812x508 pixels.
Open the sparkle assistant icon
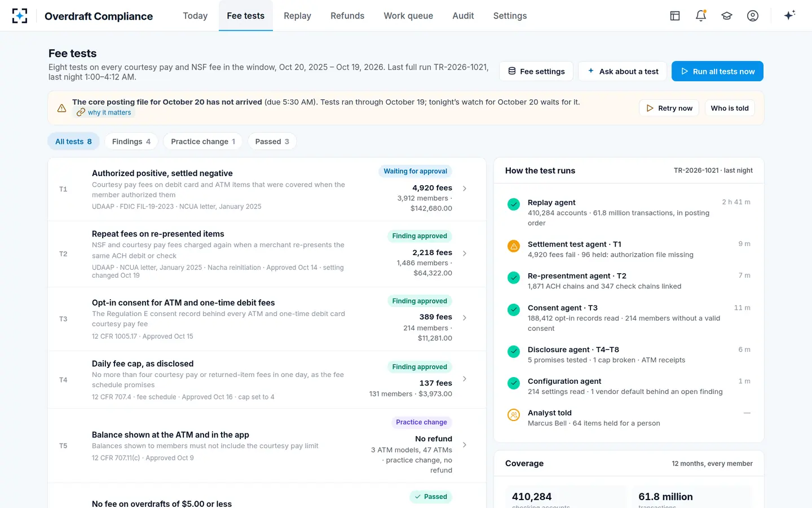coord(789,15)
